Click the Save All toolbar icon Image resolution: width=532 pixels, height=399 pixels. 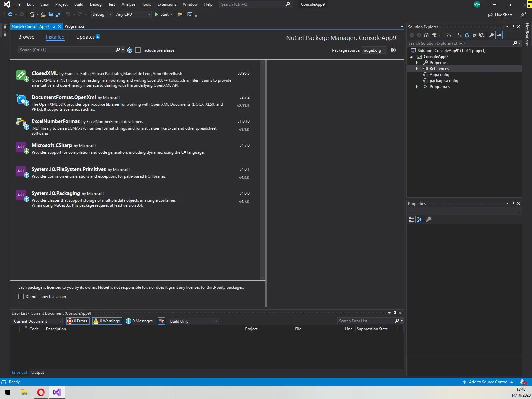[58, 14]
